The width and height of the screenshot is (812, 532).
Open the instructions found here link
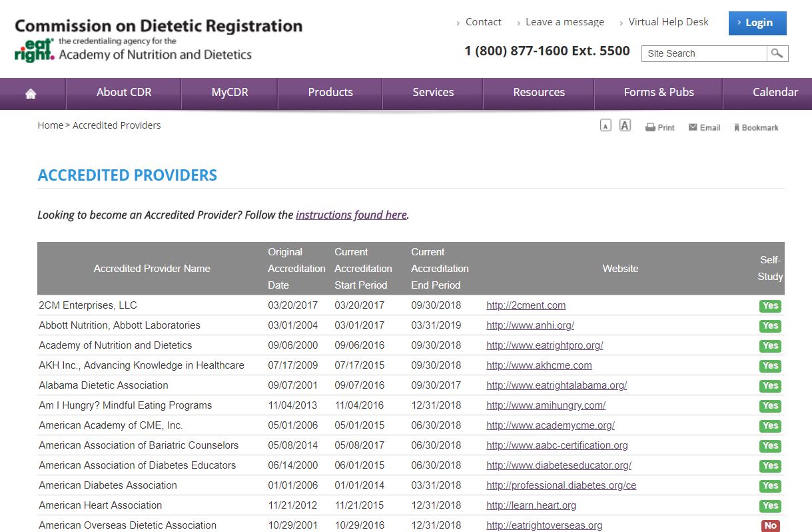[351, 215]
